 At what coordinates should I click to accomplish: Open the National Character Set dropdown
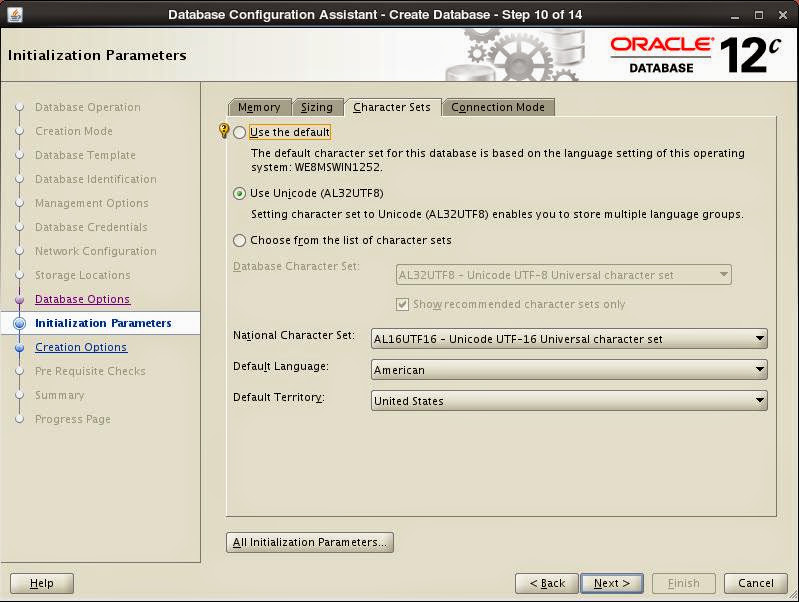569,339
